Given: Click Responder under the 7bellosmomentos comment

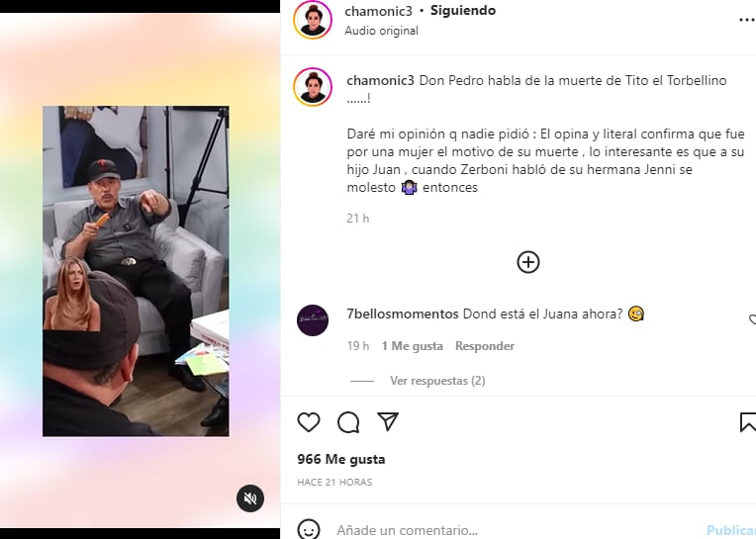Looking at the screenshot, I should pyautogui.click(x=485, y=346).
